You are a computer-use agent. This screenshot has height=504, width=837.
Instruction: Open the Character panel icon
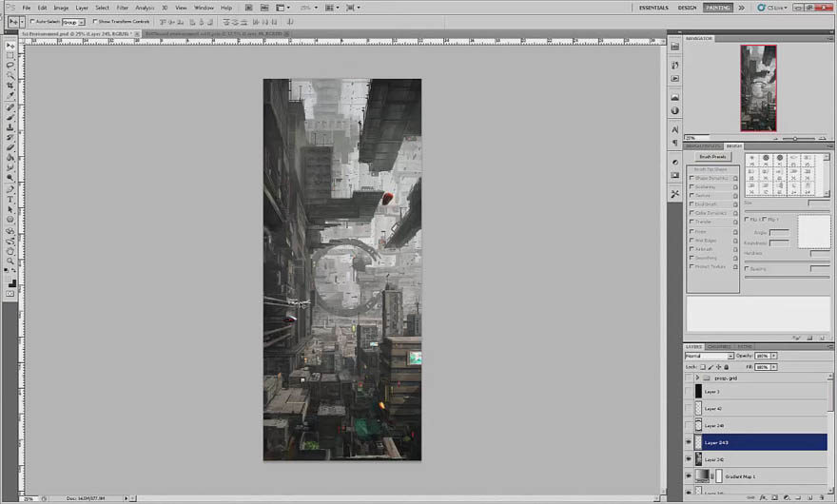[x=674, y=129]
